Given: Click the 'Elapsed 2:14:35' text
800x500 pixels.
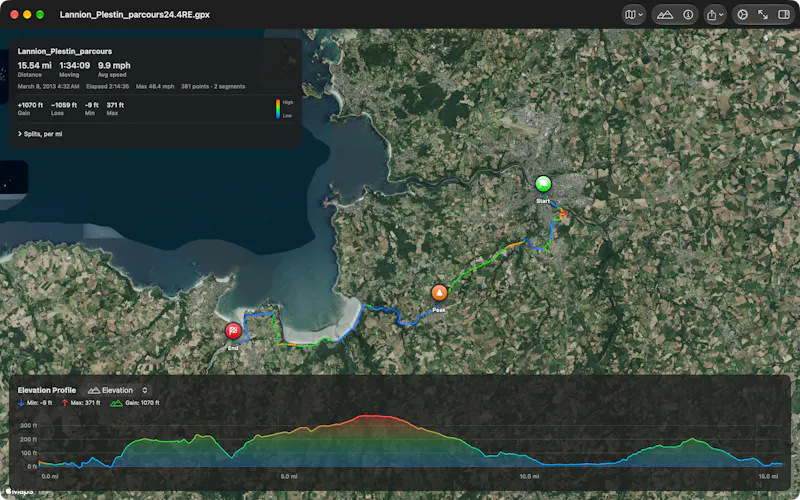Looking at the screenshot, I should [x=107, y=87].
